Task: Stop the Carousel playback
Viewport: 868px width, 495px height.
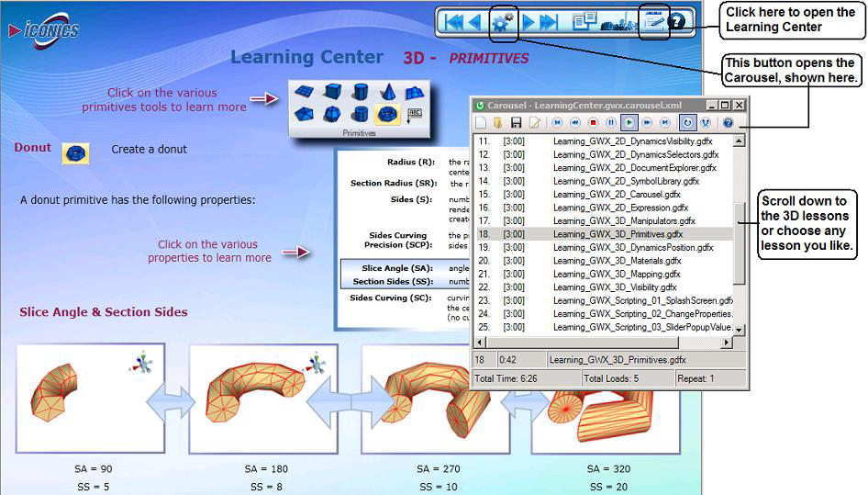Action: point(594,122)
